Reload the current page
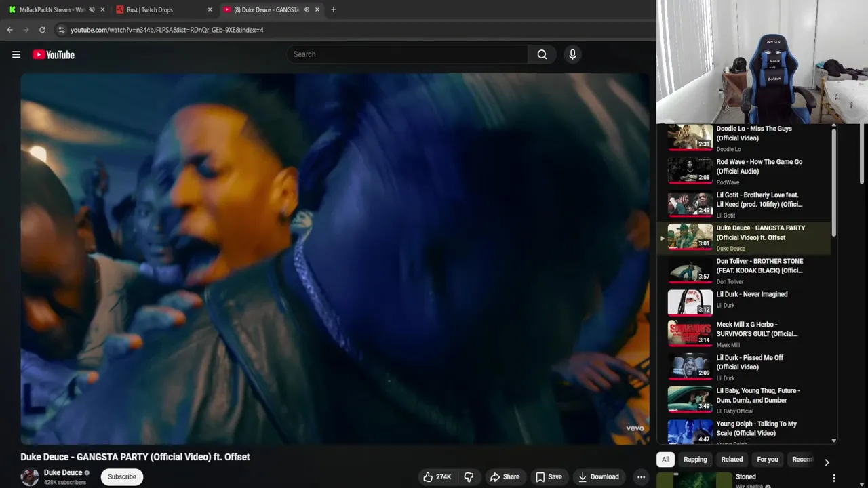This screenshot has height=488, width=868. coord(42,30)
